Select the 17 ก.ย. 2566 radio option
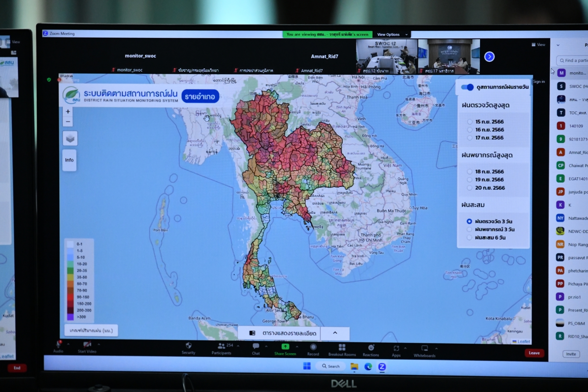The height and width of the screenshot is (392, 588). coord(470,138)
